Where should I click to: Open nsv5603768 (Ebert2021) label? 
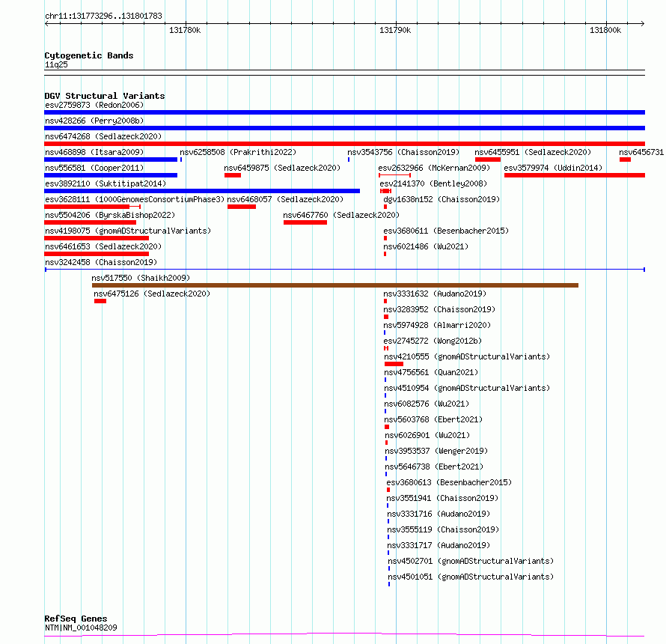click(433, 419)
